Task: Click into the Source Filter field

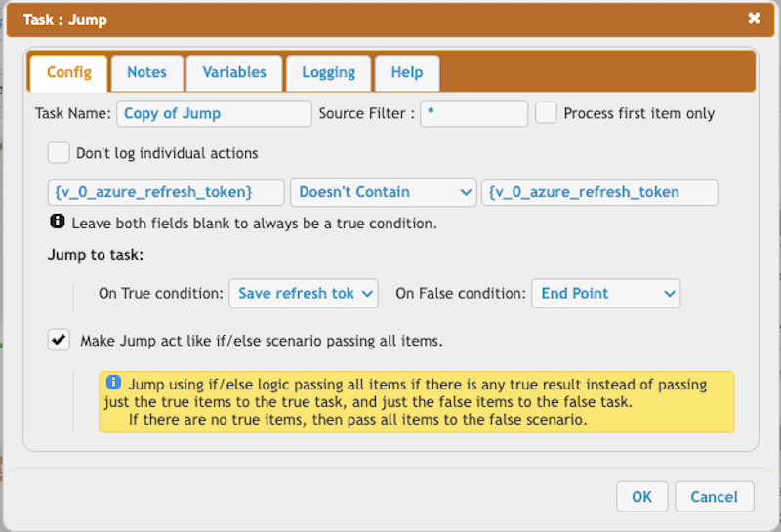Action: click(473, 113)
